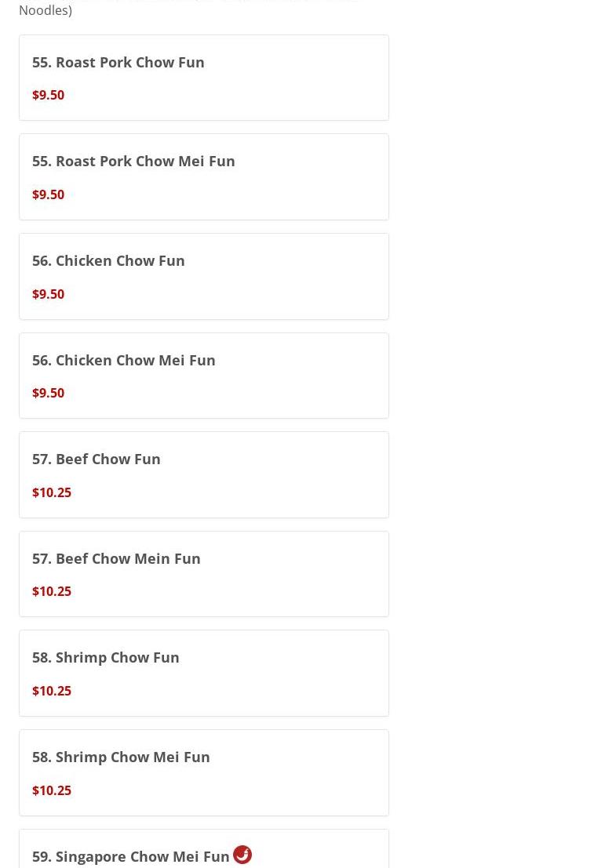Screen dimensions: 616x868
Task: Click $9.50 price of Roast Pork Chow Mei Fun
Action: 48,194
